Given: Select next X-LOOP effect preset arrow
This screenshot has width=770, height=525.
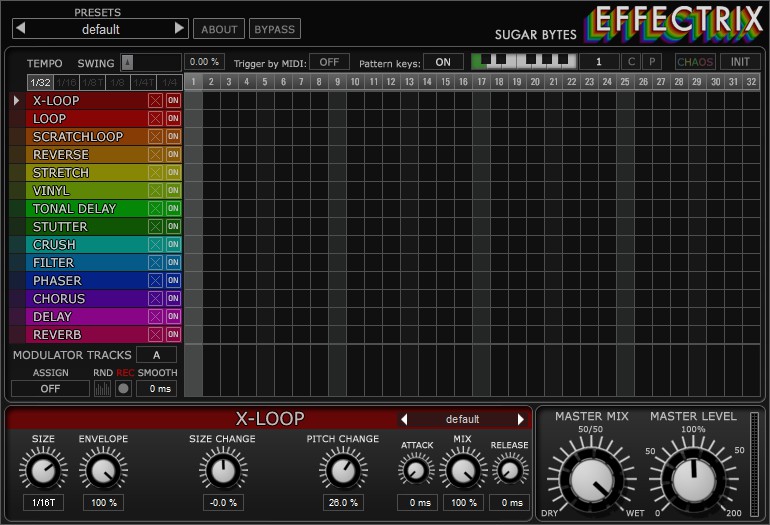Looking at the screenshot, I should (521, 419).
